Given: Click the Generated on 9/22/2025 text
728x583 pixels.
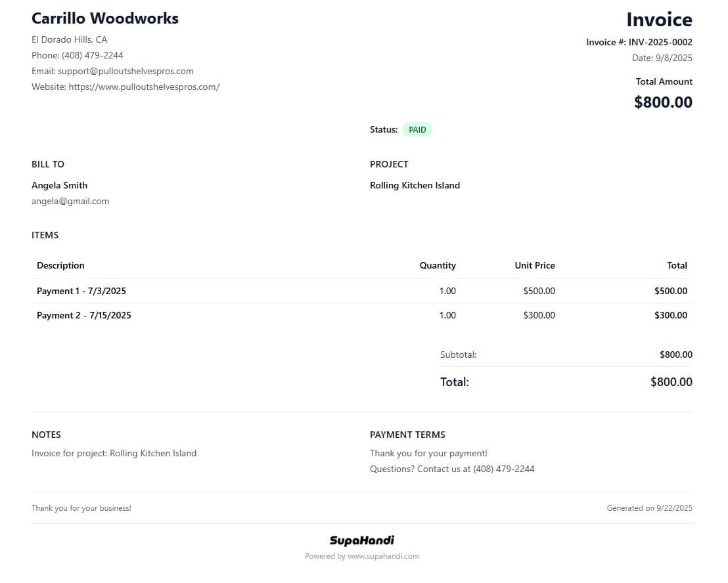Looking at the screenshot, I should point(649,508).
